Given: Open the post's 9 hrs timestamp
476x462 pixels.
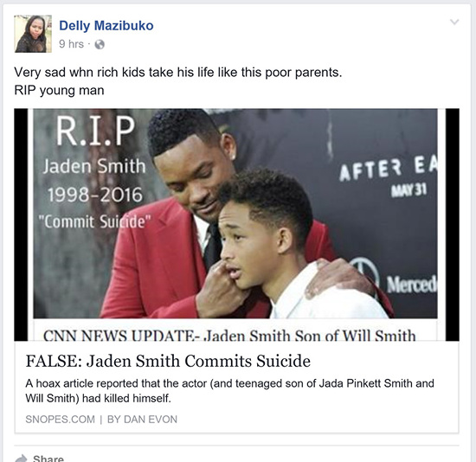Looking at the screenshot, I should (x=71, y=44).
